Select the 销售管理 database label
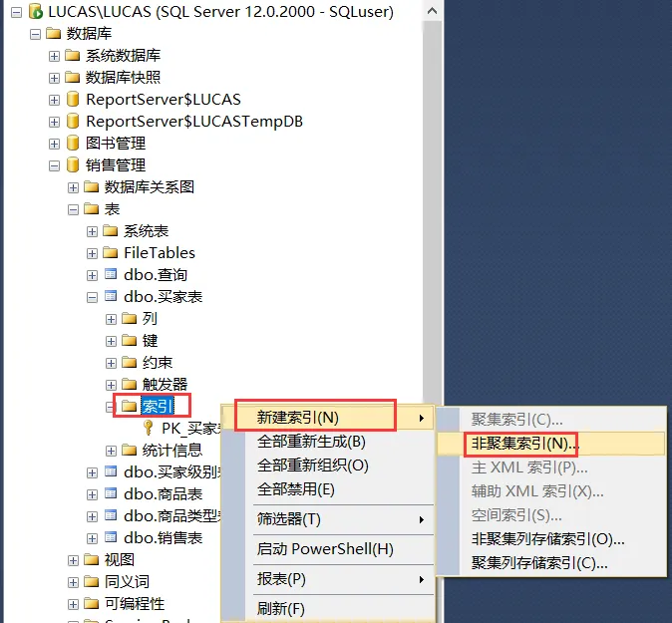This screenshot has width=672, height=623. click(x=116, y=164)
